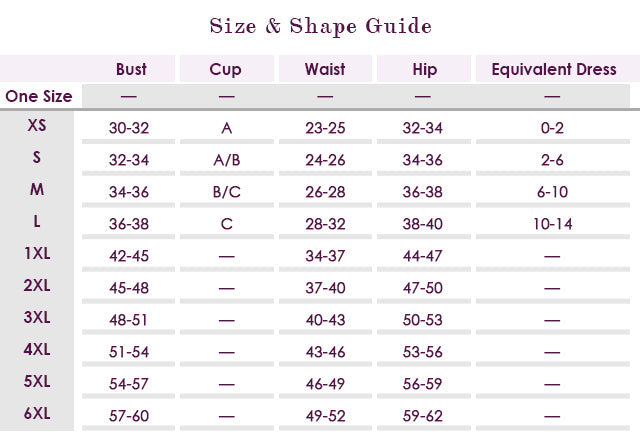
Task: Click the 30-32 bust cell for XS
Action: (x=129, y=128)
